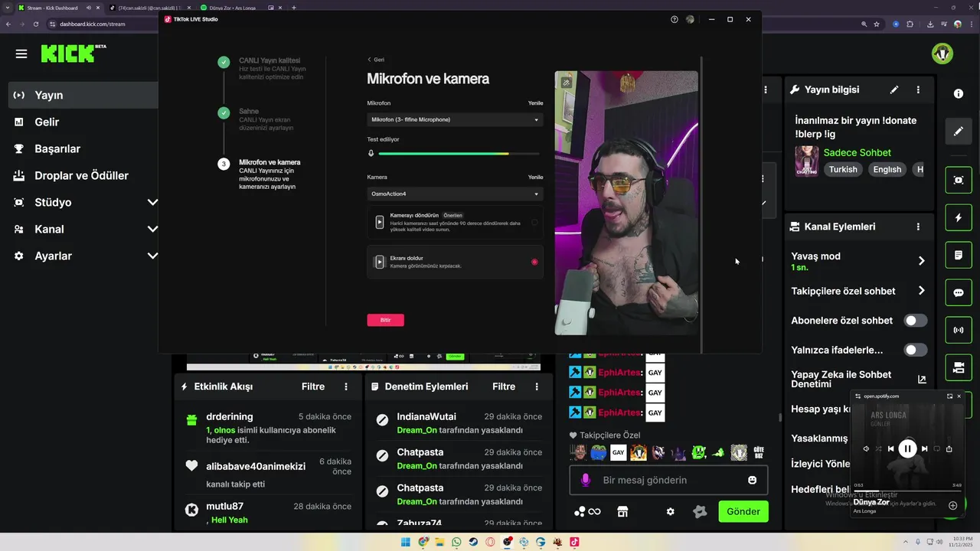This screenshot has height=551, width=980.
Task: Select Kamerayı döndürün radio option
Action: click(534, 222)
